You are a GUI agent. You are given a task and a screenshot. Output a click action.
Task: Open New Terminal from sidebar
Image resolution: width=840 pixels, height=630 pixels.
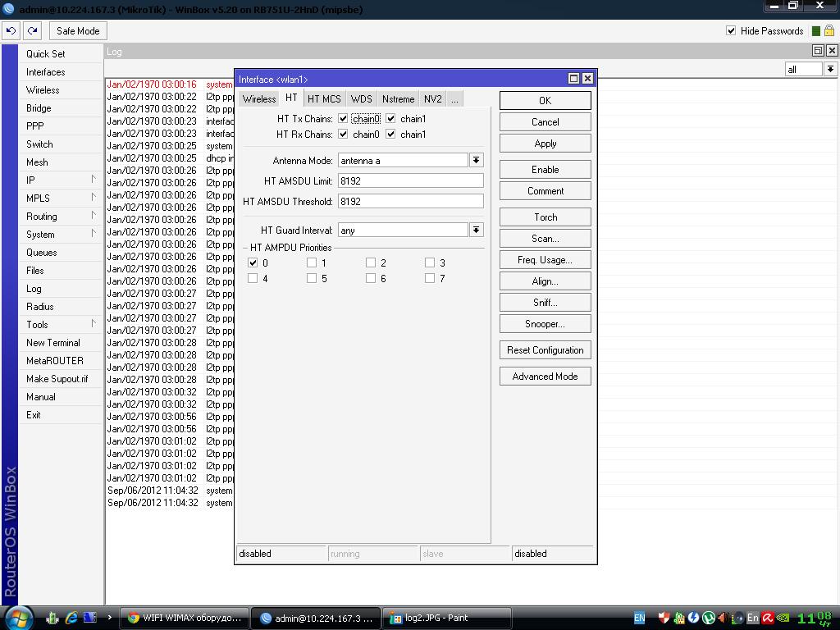(x=60, y=343)
